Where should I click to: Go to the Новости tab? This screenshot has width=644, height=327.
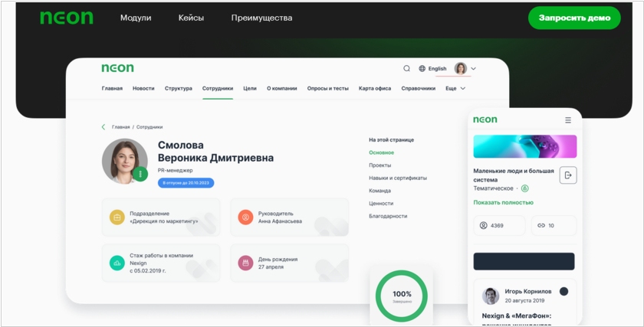(143, 88)
